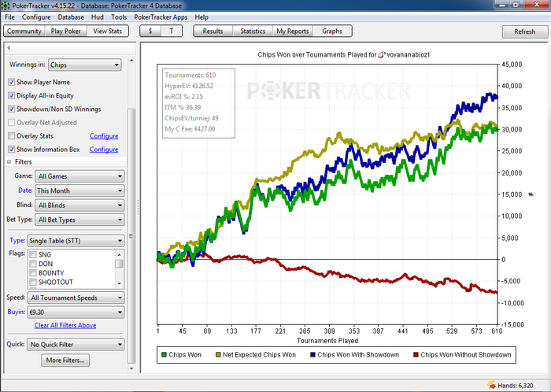Image resolution: width=551 pixels, height=392 pixels.
Task: Open the Game All Games dropdown
Action: (x=80, y=176)
